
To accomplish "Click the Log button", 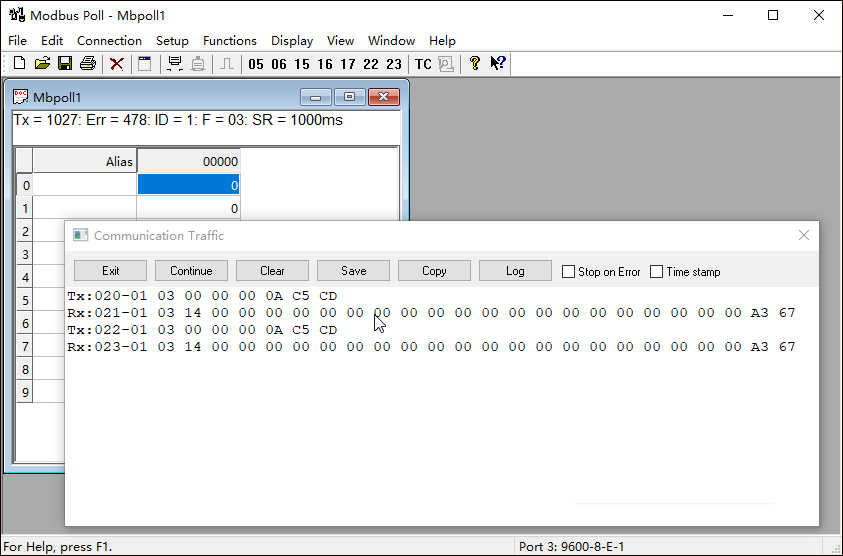I will click(x=515, y=270).
